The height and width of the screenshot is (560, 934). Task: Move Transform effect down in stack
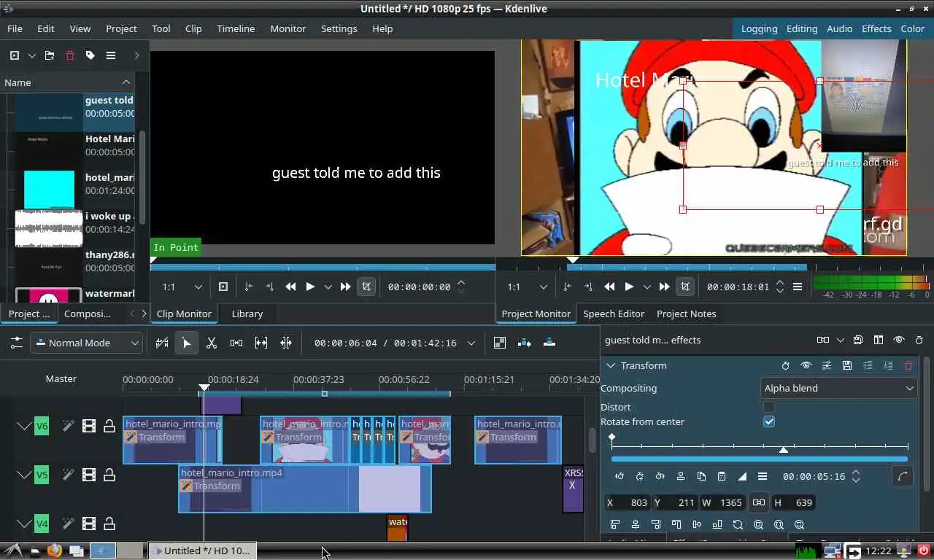pyautogui.click(x=888, y=365)
